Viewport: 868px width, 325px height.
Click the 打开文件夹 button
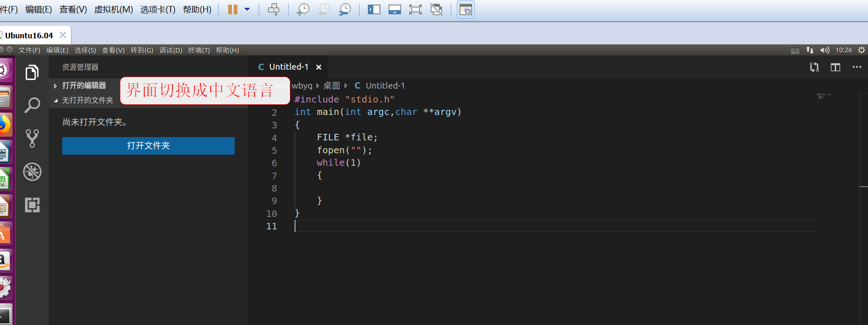click(x=148, y=146)
